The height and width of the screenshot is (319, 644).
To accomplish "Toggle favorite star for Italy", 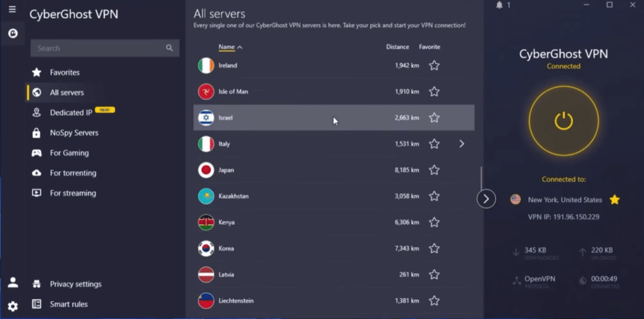I will [x=434, y=144].
